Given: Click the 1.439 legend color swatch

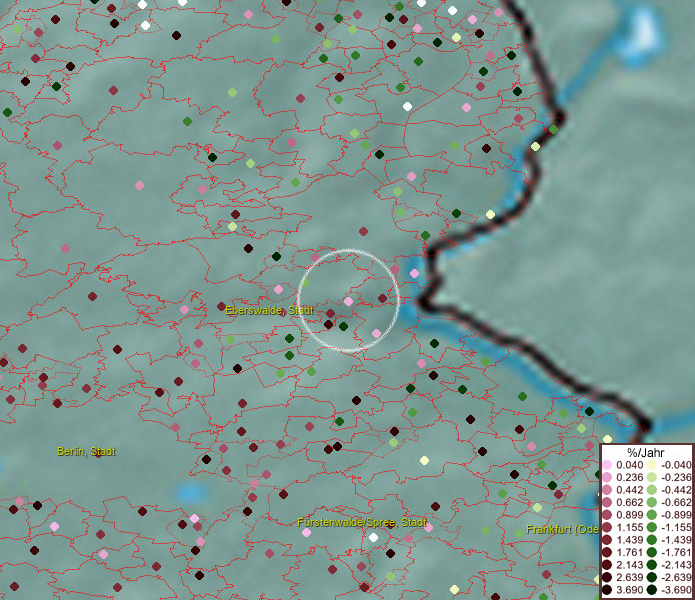Looking at the screenshot, I should [607, 540].
